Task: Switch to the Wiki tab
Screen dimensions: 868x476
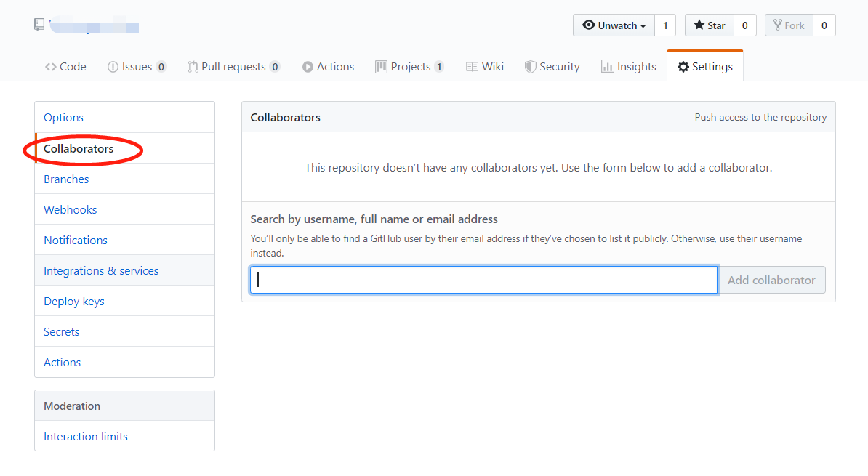Action: click(x=485, y=66)
